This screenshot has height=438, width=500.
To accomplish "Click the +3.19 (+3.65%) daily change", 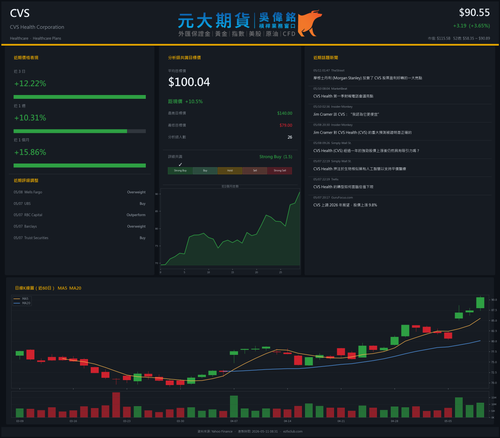I will [x=471, y=26].
